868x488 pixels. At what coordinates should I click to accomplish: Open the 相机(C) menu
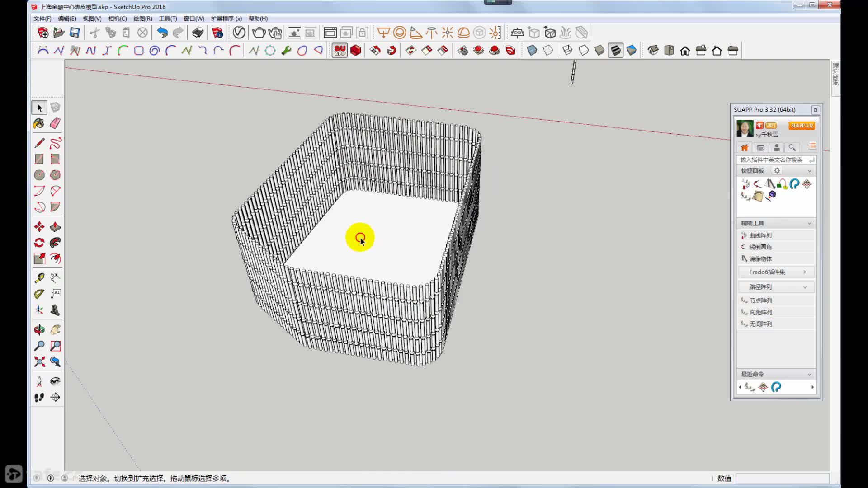(117, 19)
